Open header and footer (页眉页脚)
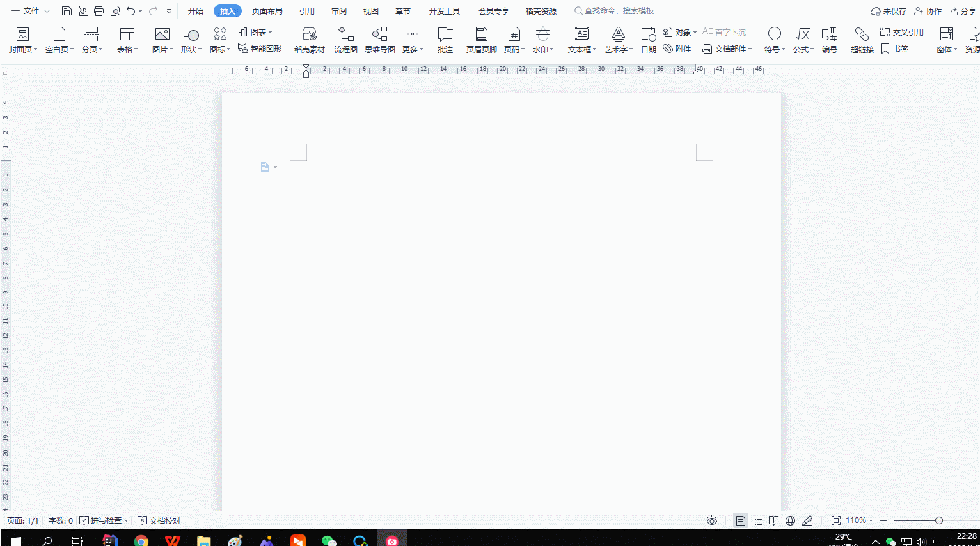This screenshot has height=546, width=980. [482, 40]
